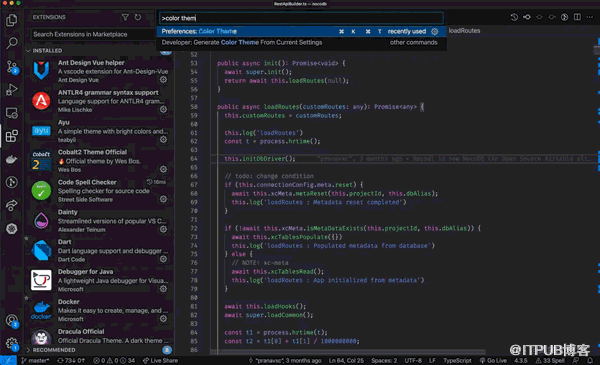
Task: Open the ANTLR4 grammar syntax support extension
Action: tap(99, 101)
